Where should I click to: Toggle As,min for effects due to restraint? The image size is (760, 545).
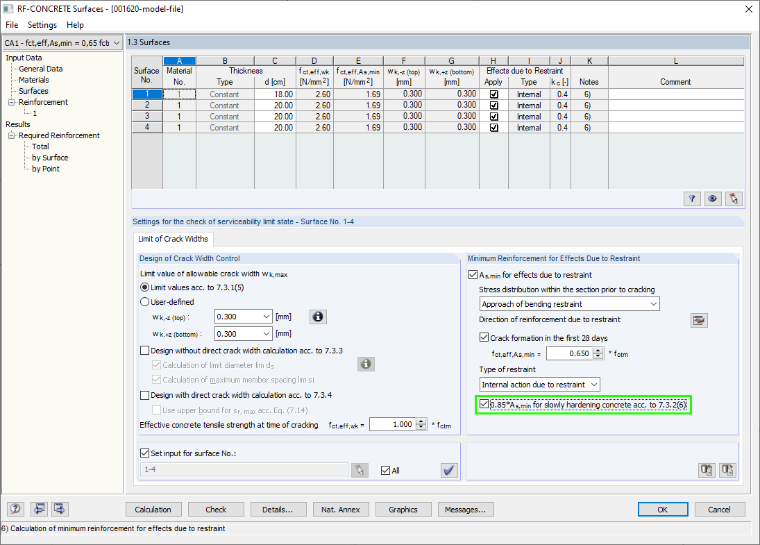(x=473, y=274)
